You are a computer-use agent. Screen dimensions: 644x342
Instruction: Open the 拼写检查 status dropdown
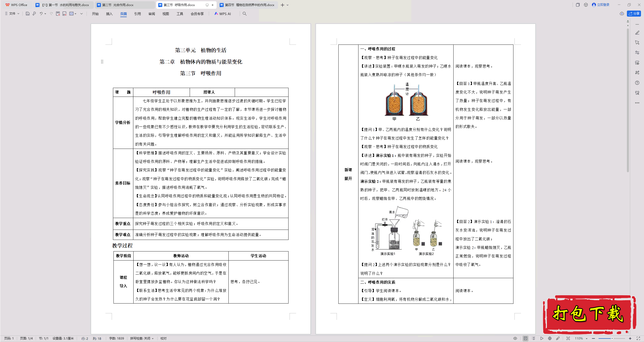[x=142, y=338]
